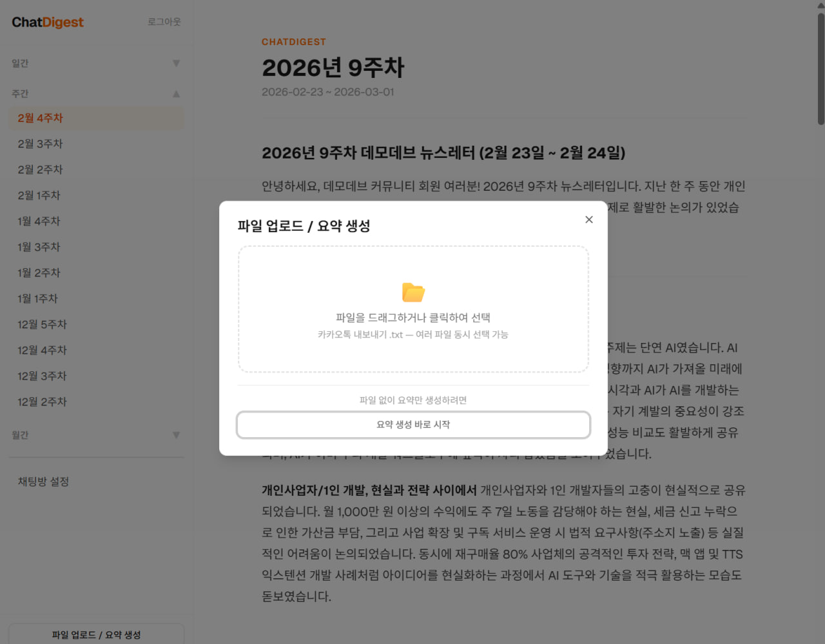The width and height of the screenshot is (825, 644).
Task: Close the file upload dialog
Action: click(588, 220)
